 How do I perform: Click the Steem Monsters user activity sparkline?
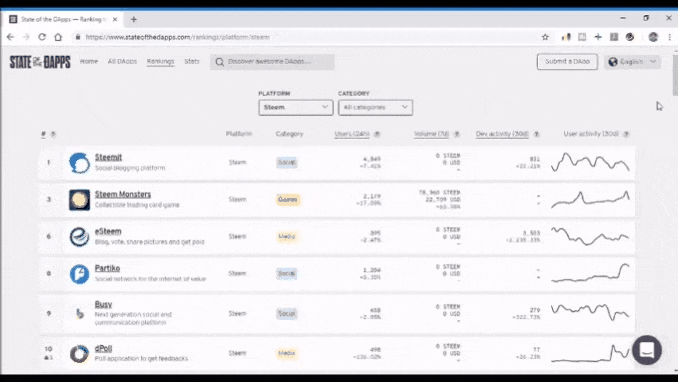(x=590, y=199)
